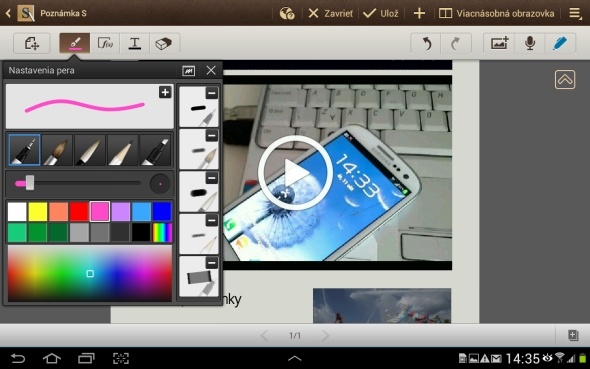
Task: Remove the fourth pencil preset
Action: pyautogui.click(x=212, y=220)
